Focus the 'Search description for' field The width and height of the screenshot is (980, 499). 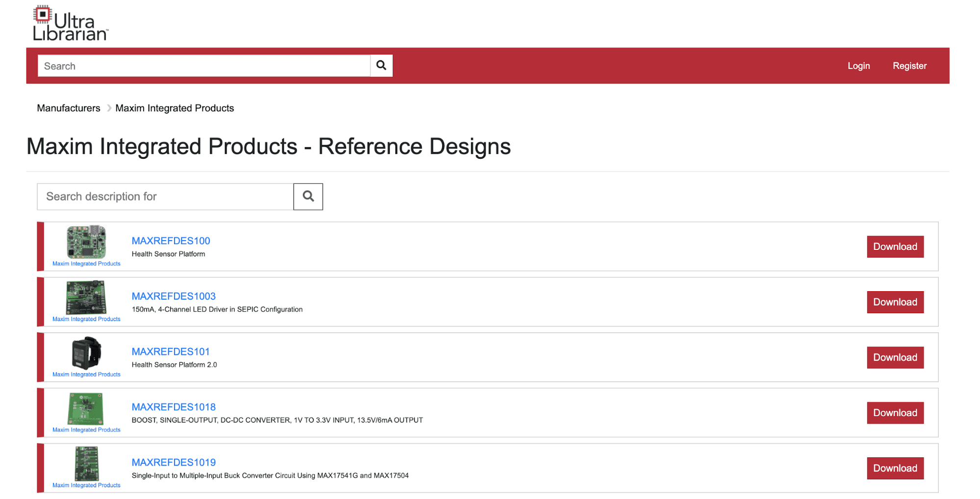[165, 197]
